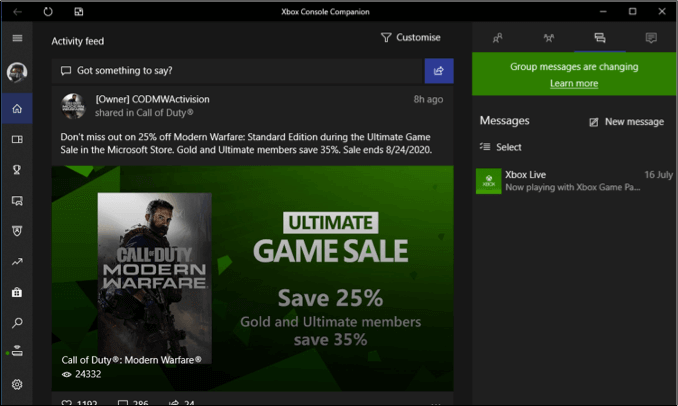The height and width of the screenshot is (406, 678).
Task: Start a New message
Action: click(627, 122)
